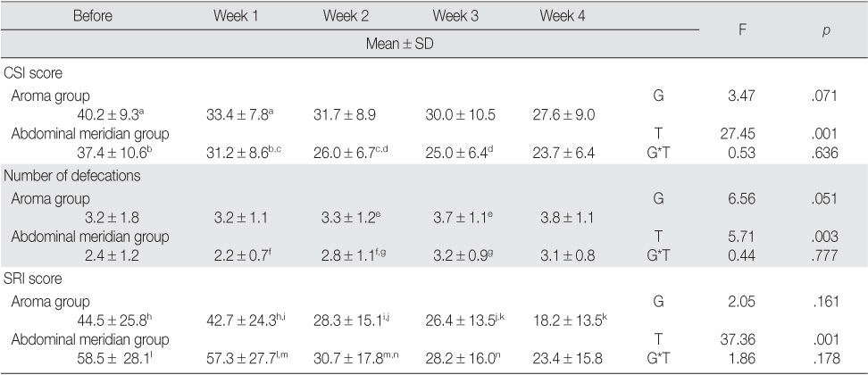Select the 'Week 1' column header
Screen dimensions: 868x375
pyautogui.click(x=236, y=16)
